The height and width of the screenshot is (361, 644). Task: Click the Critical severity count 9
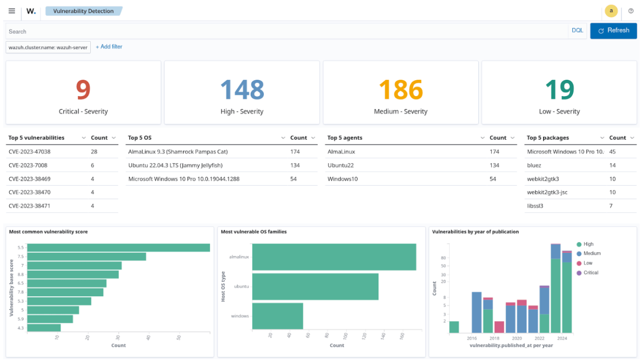83,90
